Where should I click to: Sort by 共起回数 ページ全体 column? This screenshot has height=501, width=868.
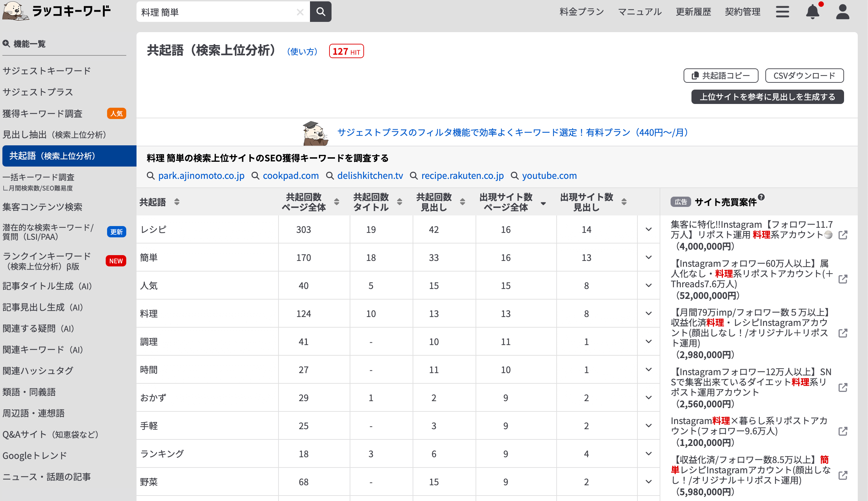pos(336,202)
